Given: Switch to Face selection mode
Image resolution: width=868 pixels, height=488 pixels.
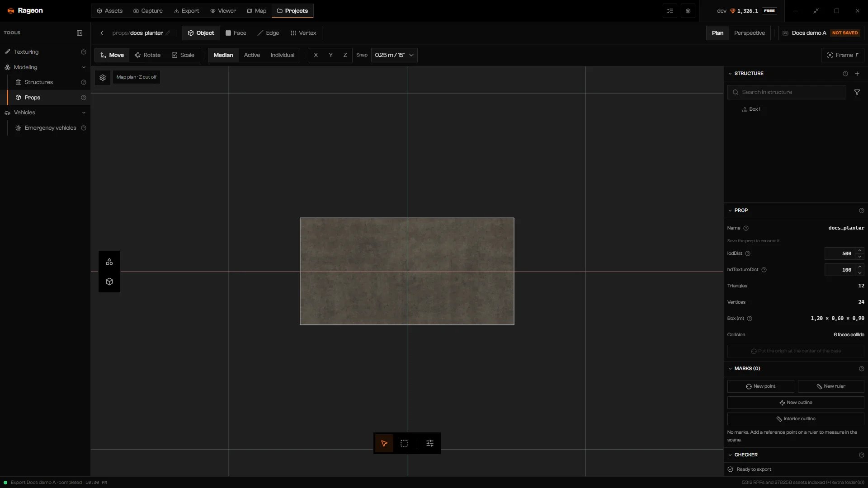Looking at the screenshot, I should pos(236,33).
